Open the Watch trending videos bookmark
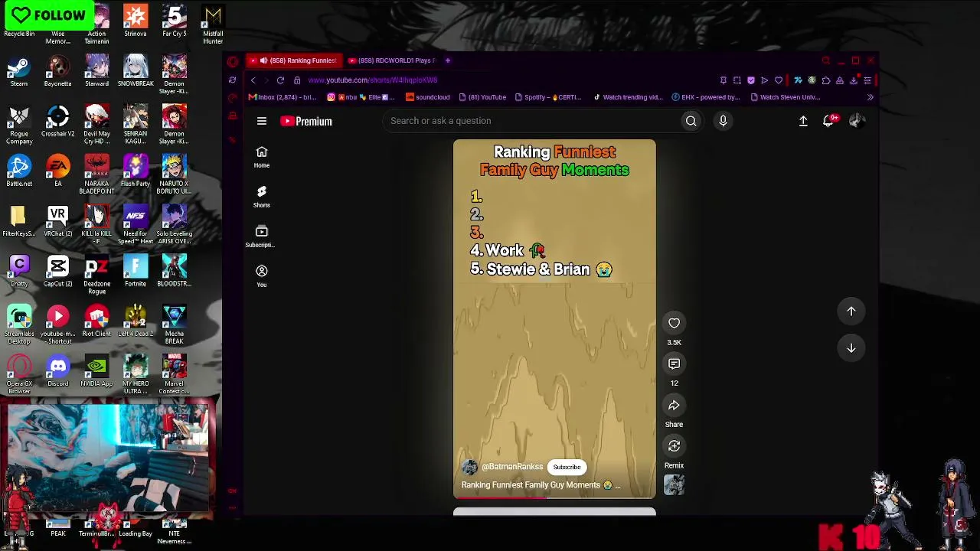Viewport: 980px width, 551px height. point(628,97)
